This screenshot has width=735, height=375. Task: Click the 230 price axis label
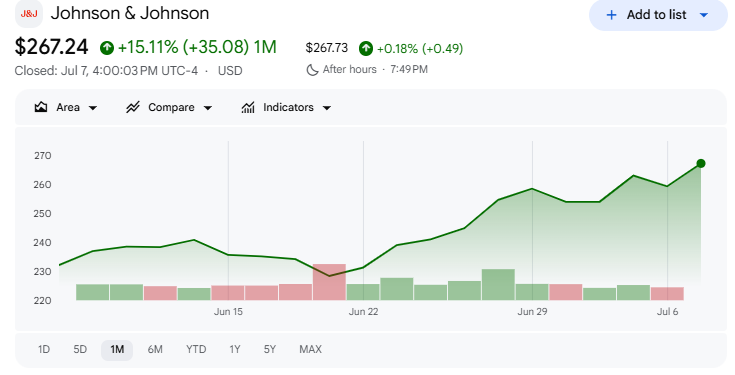[43, 272]
